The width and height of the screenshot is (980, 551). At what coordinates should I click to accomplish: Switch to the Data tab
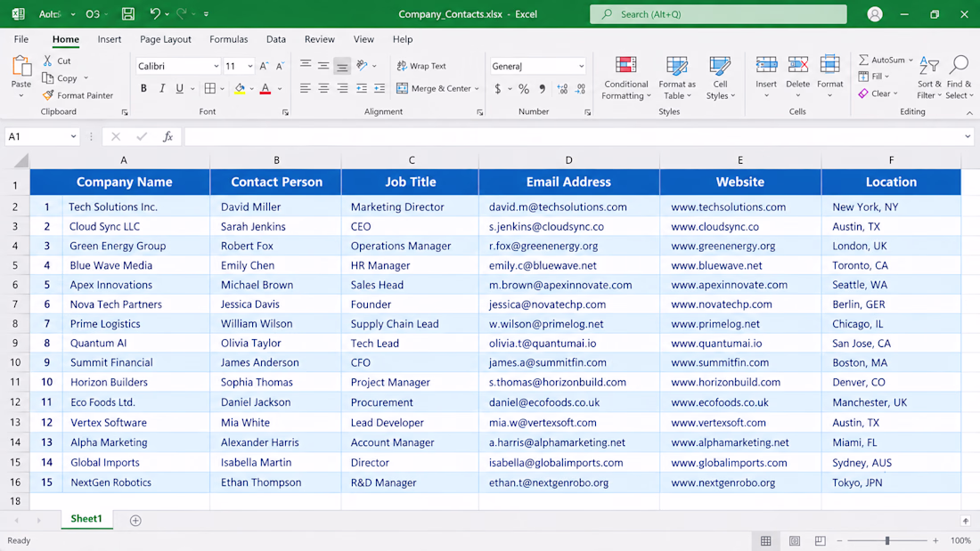275,39
